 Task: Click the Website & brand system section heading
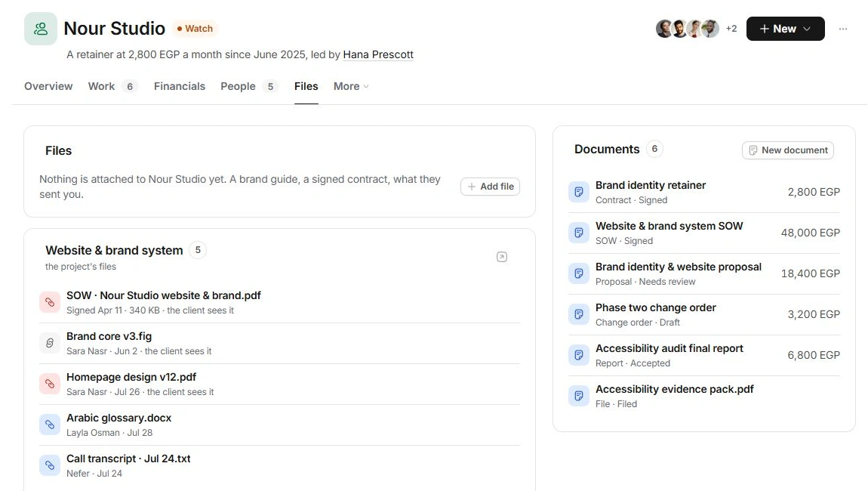[x=114, y=251]
